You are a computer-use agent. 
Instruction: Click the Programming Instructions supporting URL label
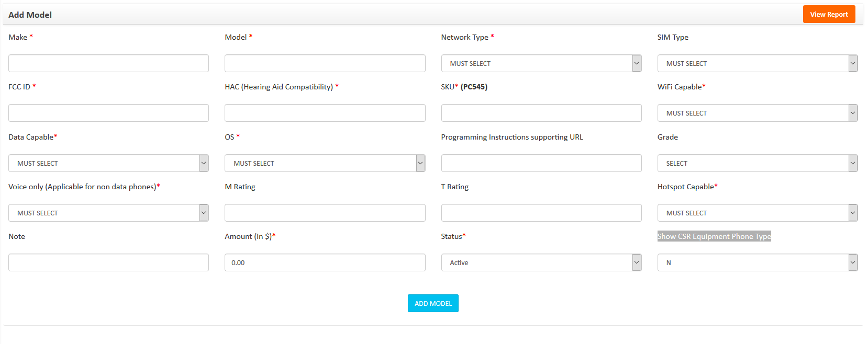(511, 137)
